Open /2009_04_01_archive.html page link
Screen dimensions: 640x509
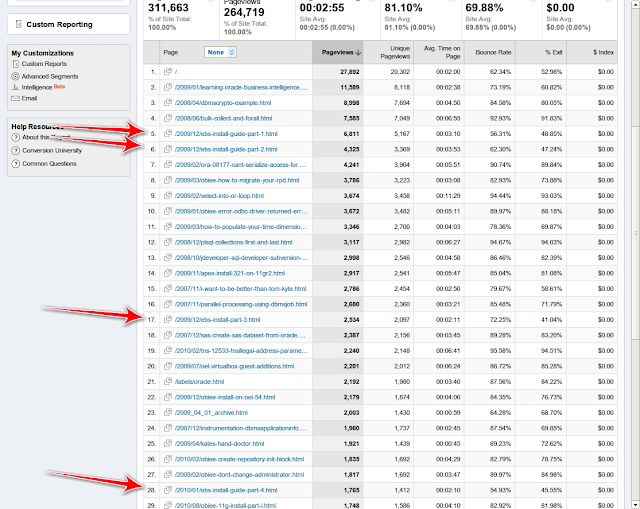pyautogui.click(x=211, y=413)
